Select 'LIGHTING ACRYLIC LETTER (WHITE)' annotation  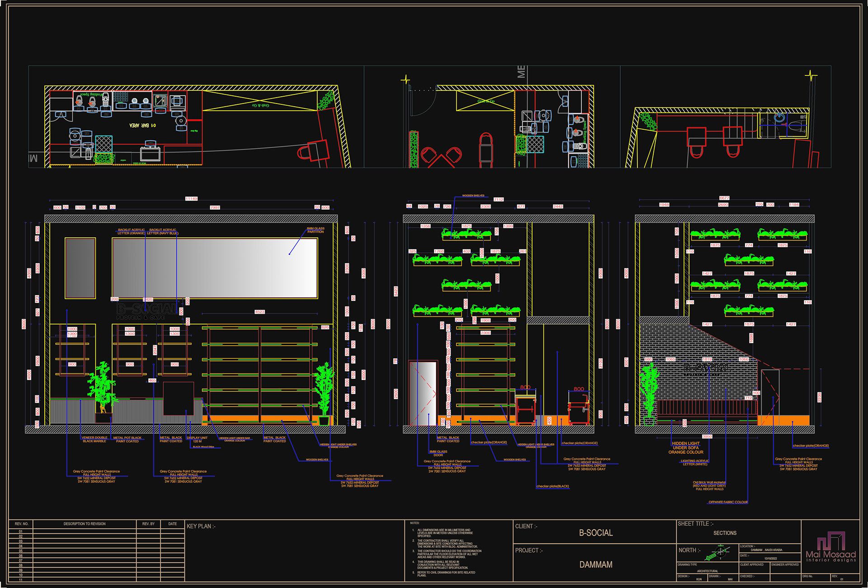tap(695, 462)
